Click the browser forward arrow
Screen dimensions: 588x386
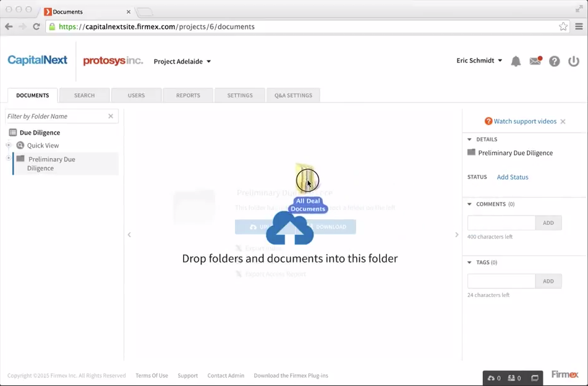(x=22, y=27)
